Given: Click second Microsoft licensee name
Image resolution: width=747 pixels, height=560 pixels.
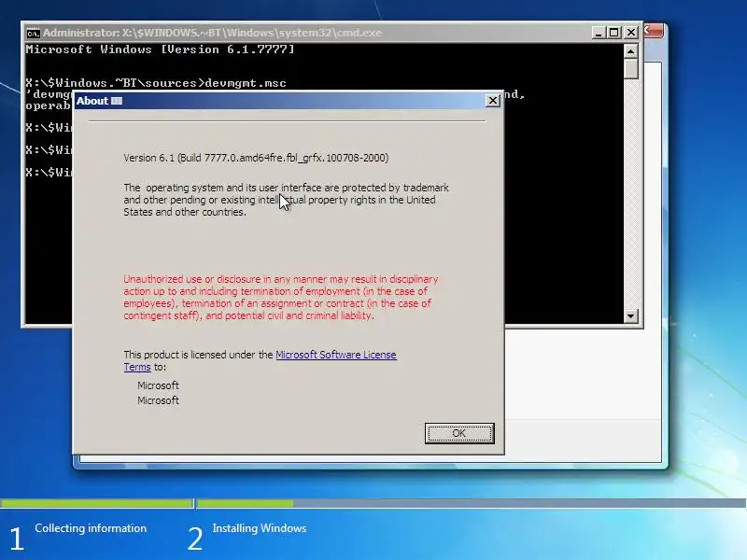Looking at the screenshot, I should (x=158, y=400).
